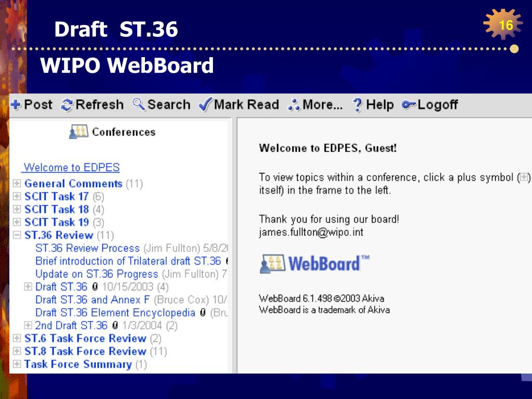This screenshot has width=532, height=399.
Task: Click attachment clip next to 2nd Draft ST.36
Action: click(115, 325)
